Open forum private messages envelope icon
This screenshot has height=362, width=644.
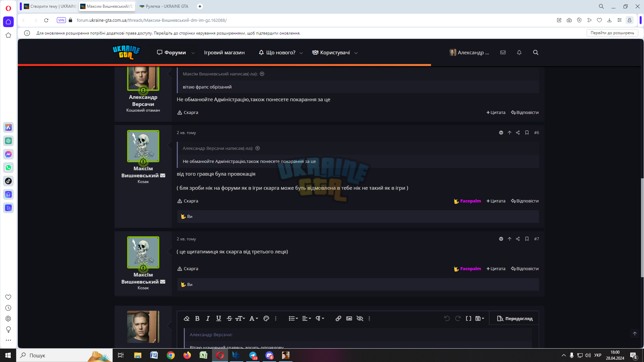pyautogui.click(x=503, y=53)
